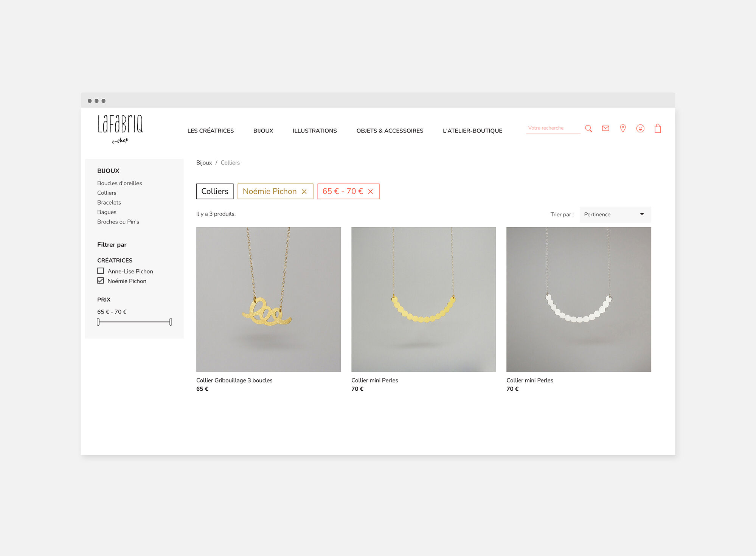This screenshot has height=556, width=756.
Task: Click the search magnifier icon
Action: click(588, 129)
